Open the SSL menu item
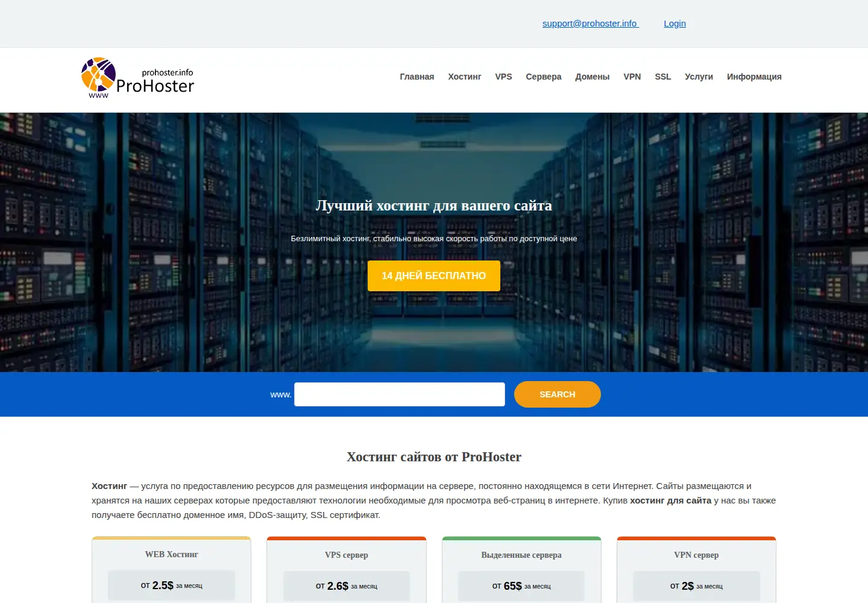 click(662, 77)
